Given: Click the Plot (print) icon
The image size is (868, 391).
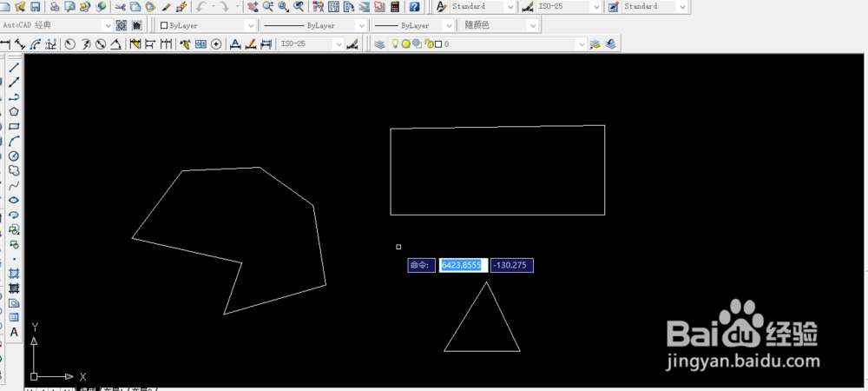Looking at the screenshot, I should point(55,7).
